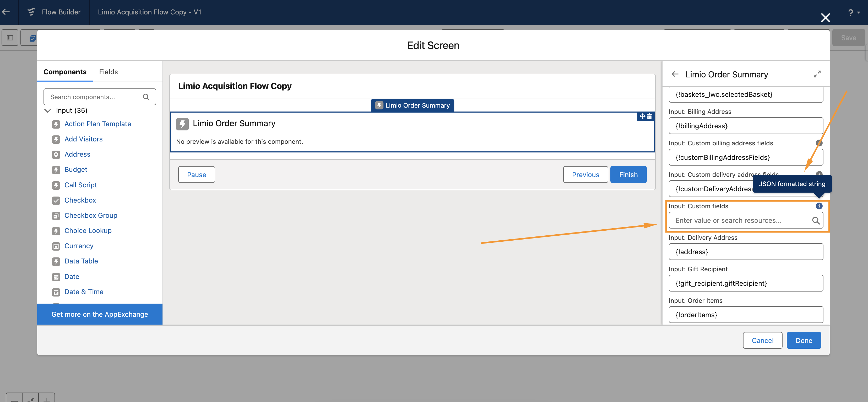Screen dimensions: 868x402
Task: Switch to the Components tab
Action: (65, 72)
